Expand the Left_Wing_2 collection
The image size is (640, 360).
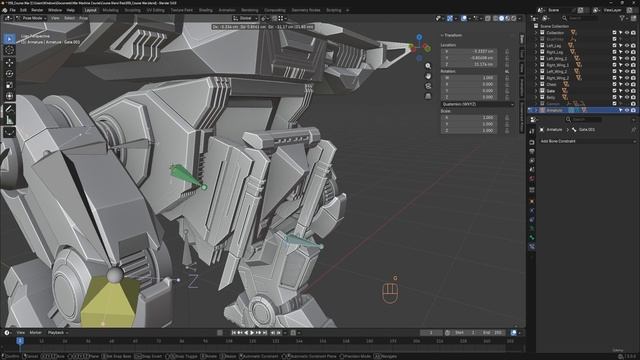click(536, 71)
